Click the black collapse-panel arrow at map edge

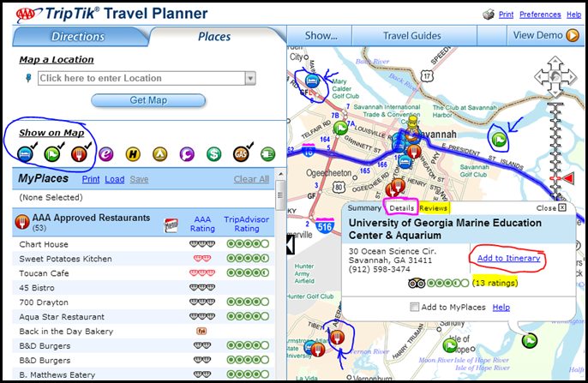click(291, 245)
